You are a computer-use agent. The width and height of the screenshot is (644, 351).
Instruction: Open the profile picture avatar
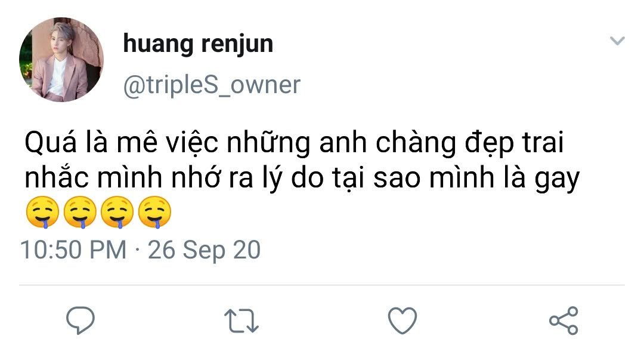coord(61,60)
